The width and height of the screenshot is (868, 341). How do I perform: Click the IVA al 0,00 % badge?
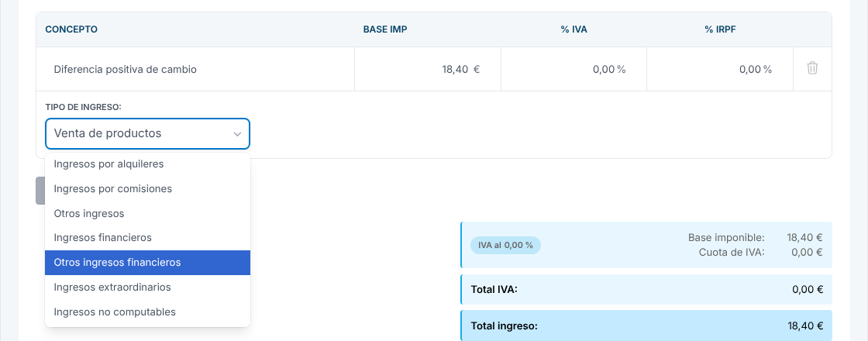click(505, 245)
